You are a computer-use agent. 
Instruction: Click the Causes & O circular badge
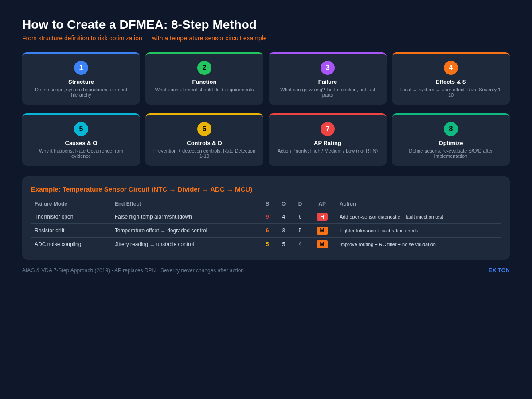(81, 129)
